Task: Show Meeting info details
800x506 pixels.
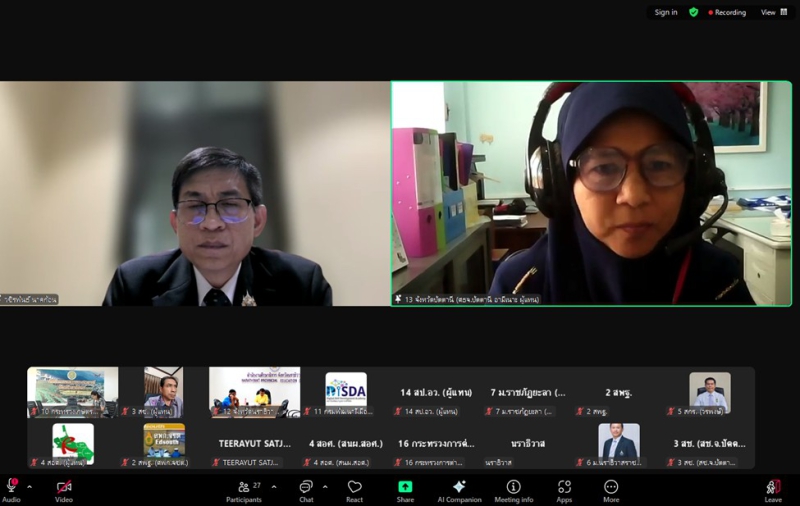Action: [513, 489]
